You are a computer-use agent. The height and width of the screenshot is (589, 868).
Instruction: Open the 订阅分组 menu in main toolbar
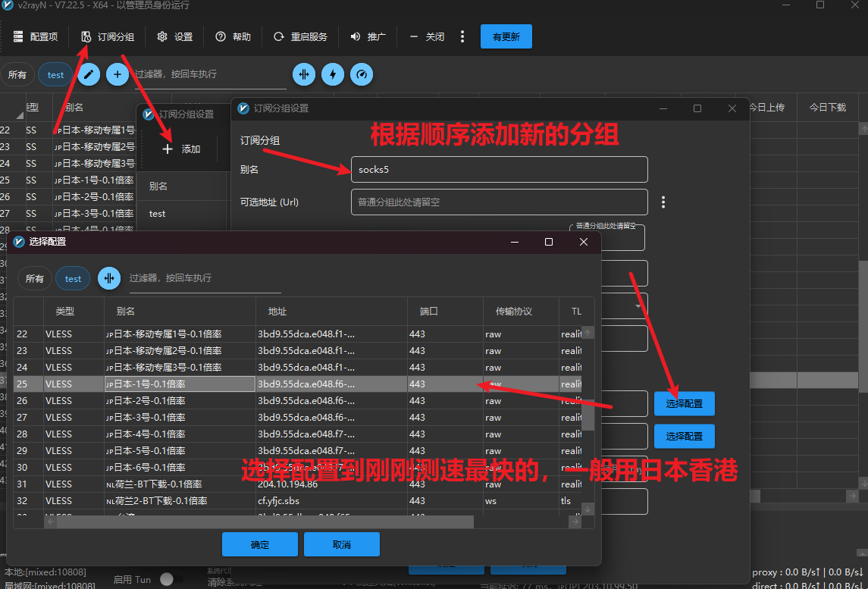(x=108, y=36)
